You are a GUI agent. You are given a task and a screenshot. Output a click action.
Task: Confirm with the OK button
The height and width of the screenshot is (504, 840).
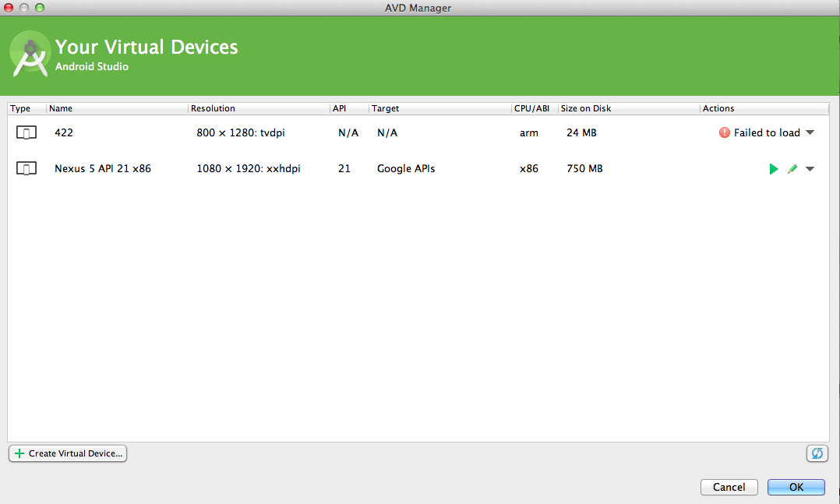[796, 487]
